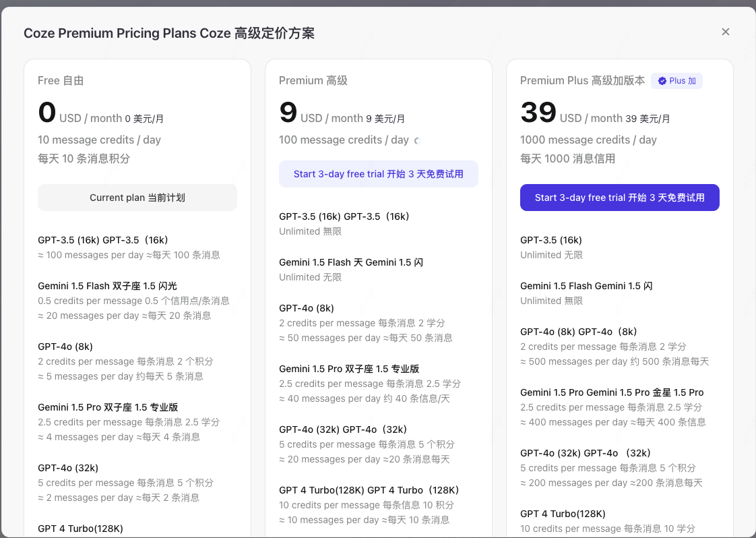Click the ≈ 10 messages per day text
This screenshot has width=756, height=538.
364,520
